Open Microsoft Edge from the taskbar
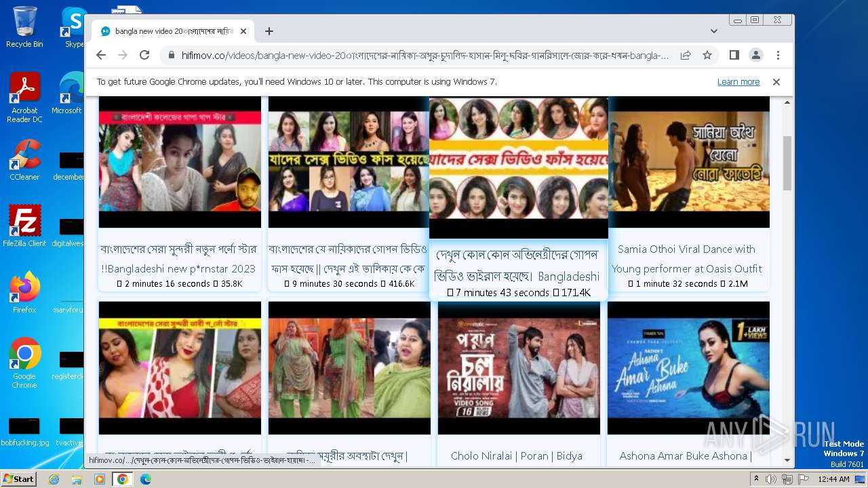The image size is (868, 488). point(145,479)
